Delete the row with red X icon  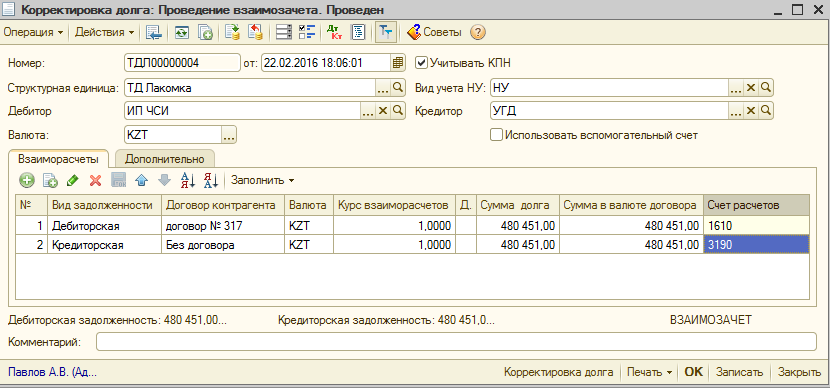pos(95,180)
